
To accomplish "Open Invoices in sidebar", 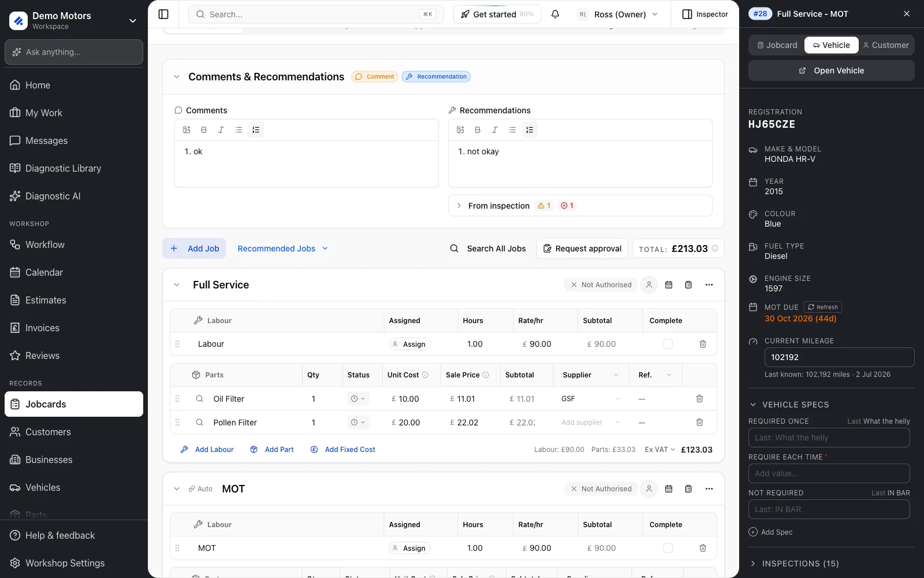I will point(74,328).
